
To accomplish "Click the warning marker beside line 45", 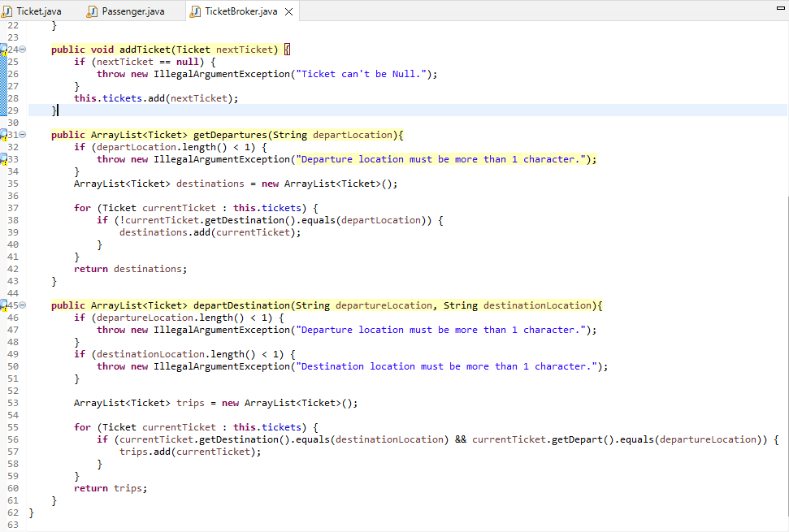I will 3,305.
